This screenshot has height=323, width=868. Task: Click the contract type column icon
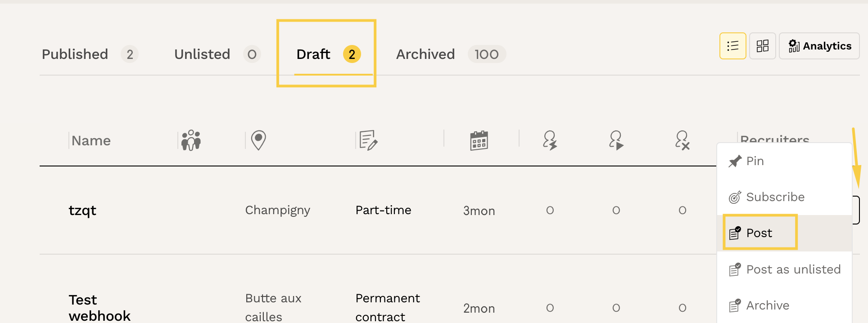coord(368,140)
